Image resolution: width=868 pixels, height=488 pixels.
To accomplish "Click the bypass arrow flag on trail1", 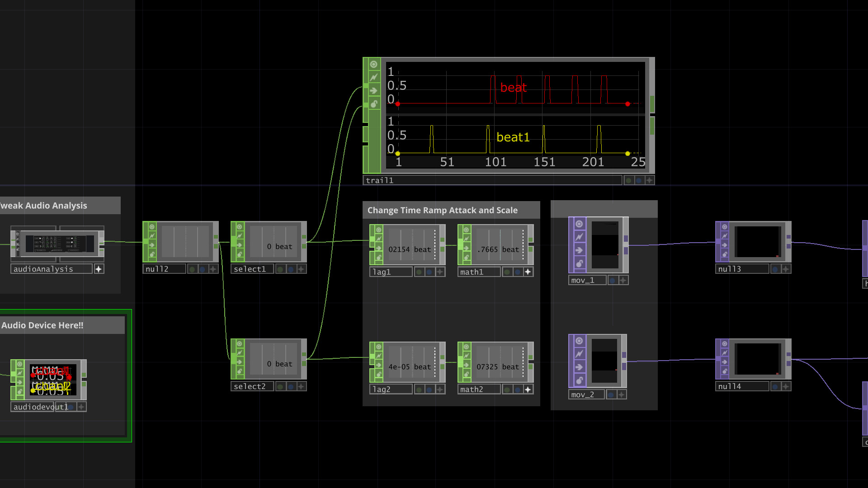I will [x=374, y=91].
